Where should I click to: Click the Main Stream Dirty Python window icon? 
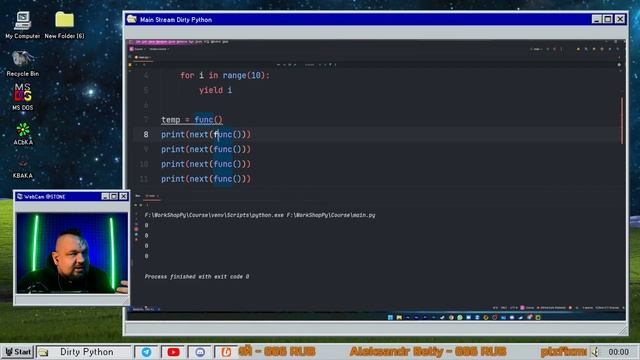point(131,19)
